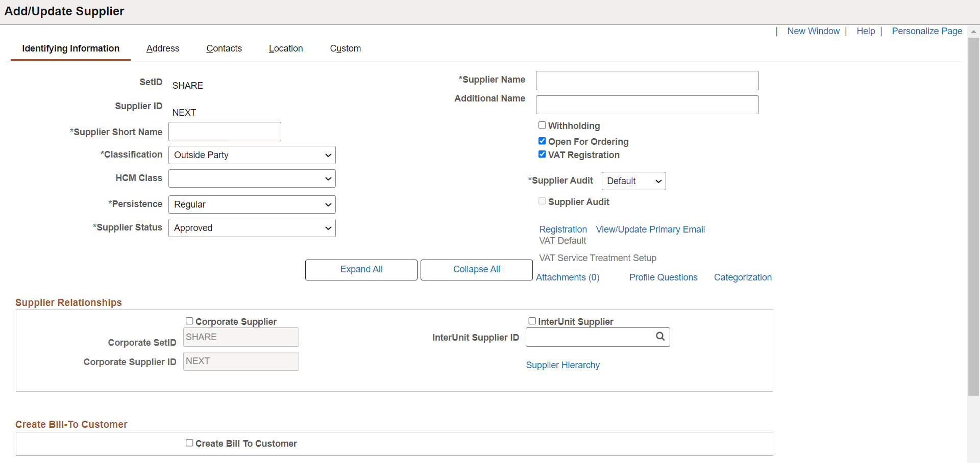Click the Additional Name input field
Screen dimensions: 980x463
[647, 105]
